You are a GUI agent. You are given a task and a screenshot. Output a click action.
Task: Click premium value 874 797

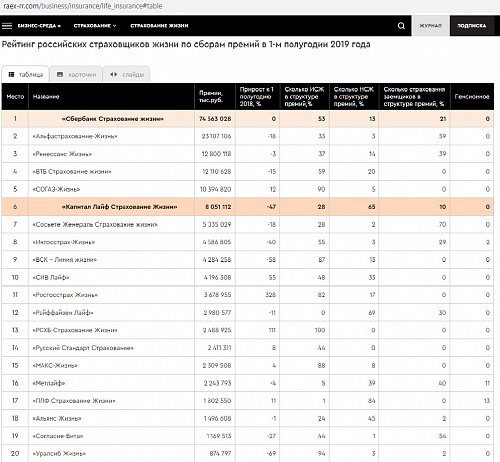(220, 454)
